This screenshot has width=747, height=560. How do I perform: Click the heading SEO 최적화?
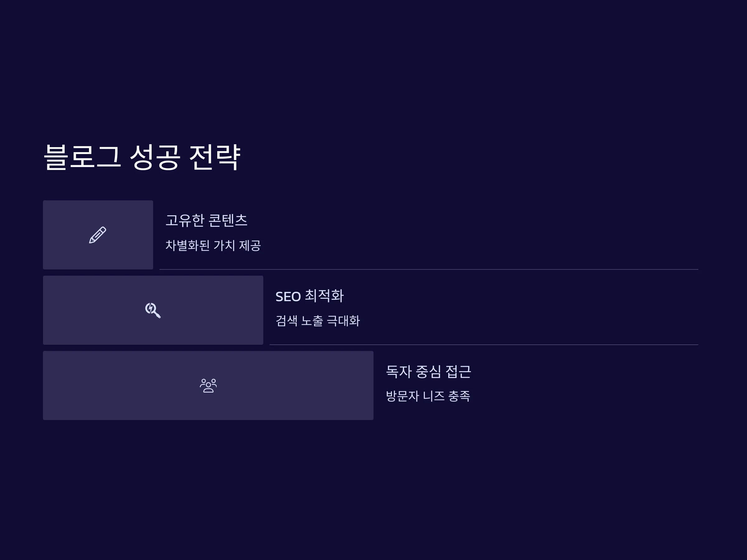[x=309, y=296]
